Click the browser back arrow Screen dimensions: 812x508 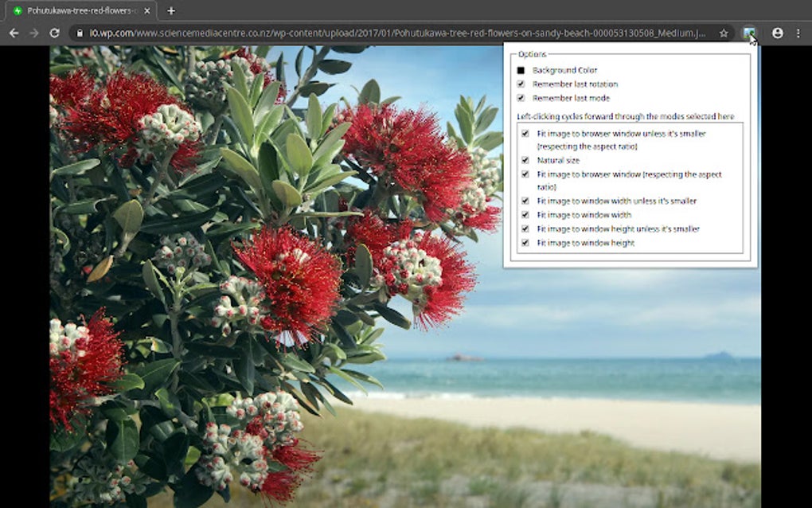coord(14,33)
